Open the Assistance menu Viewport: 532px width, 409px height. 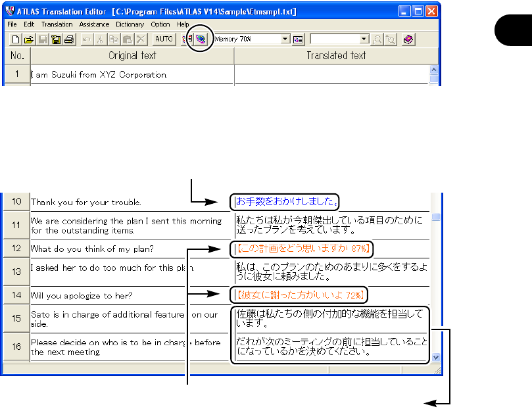coord(94,24)
